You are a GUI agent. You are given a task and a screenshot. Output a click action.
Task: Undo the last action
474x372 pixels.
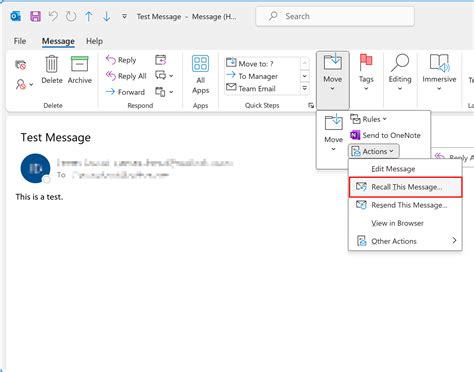[x=53, y=16]
